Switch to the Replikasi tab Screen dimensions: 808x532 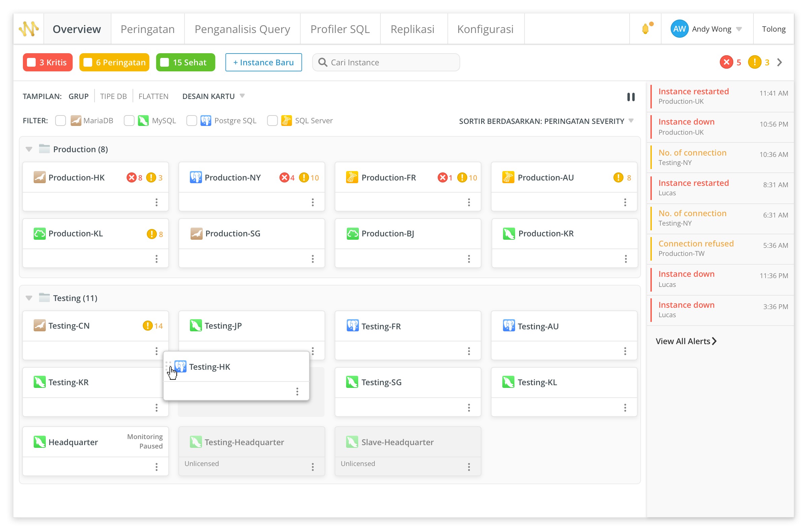pos(412,29)
